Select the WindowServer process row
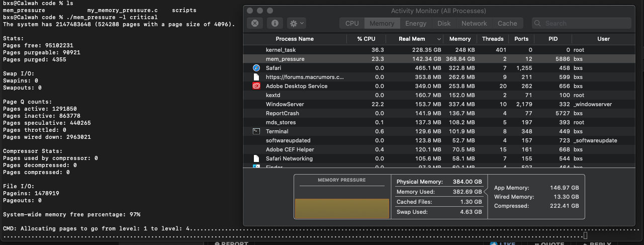The height and width of the screenshot is (245, 644). point(439,104)
